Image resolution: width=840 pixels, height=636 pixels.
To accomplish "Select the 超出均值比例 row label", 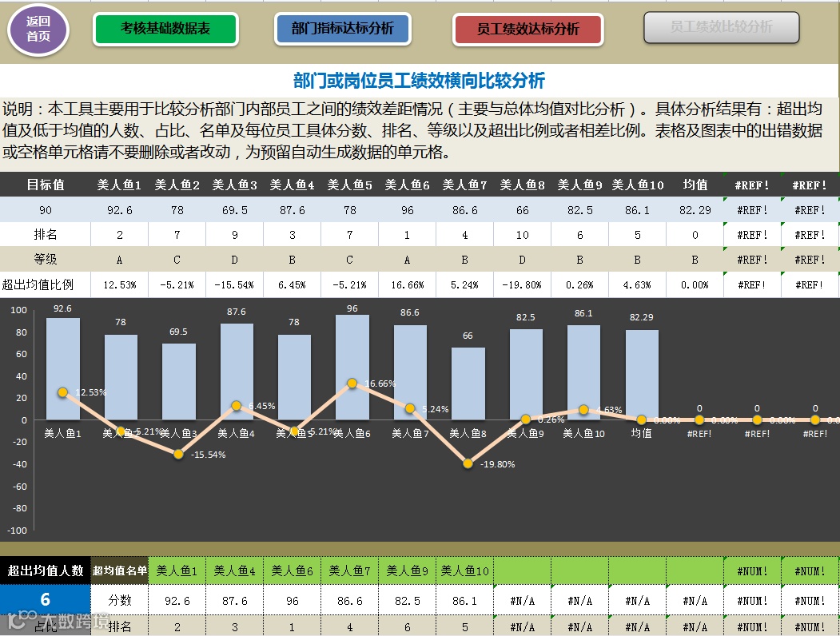I will [x=46, y=284].
